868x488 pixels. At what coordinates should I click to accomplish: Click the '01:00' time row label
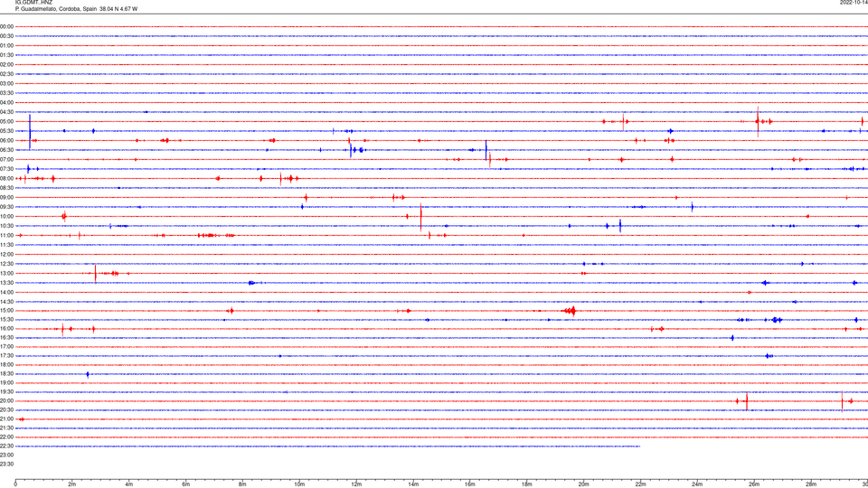pyautogui.click(x=6, y=45)
